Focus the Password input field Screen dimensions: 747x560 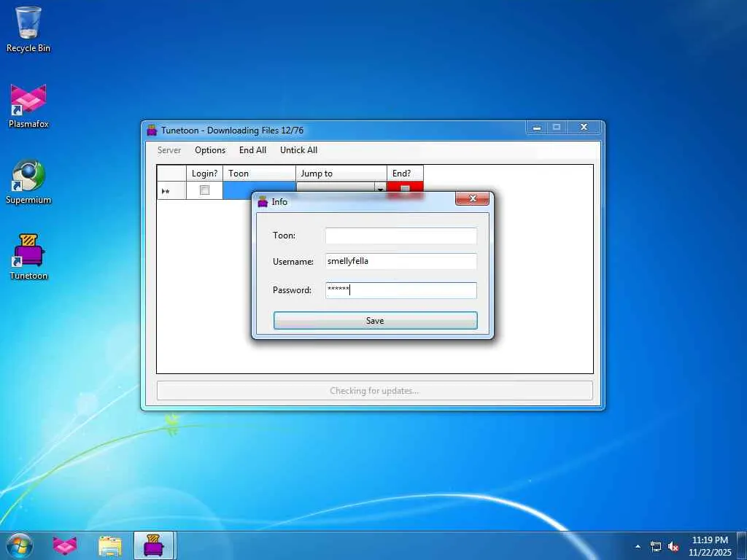pos(400,290)
